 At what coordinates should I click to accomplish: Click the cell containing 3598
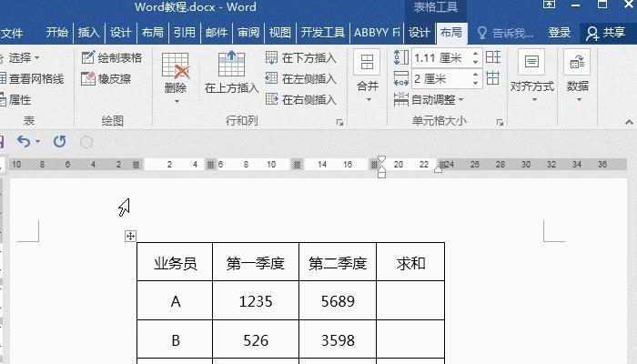[x=338, y=339]
